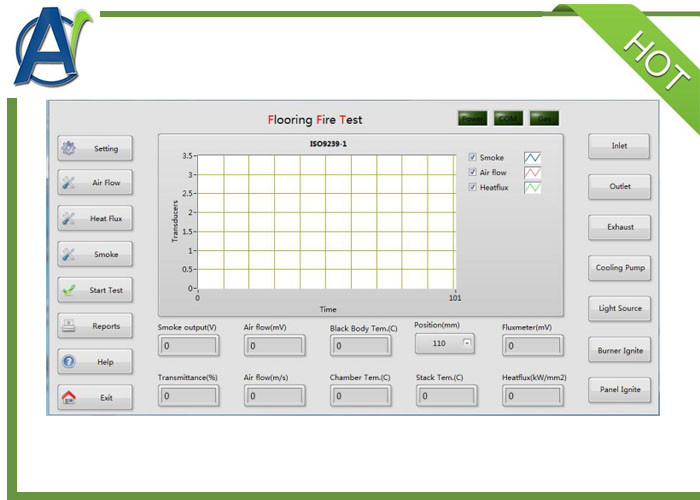Open Reports via the printer icon
Screen dimensions: 700x500
(69, 326)
